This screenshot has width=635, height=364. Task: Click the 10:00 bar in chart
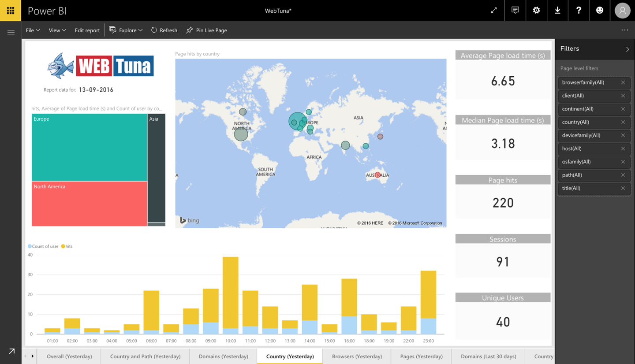pyautogui.click(x=230, y=295)
